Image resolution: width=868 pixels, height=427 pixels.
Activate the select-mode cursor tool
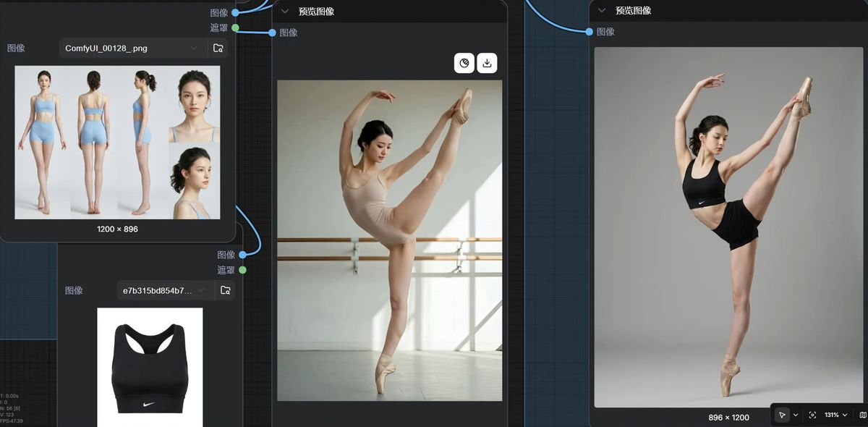coord(782,415)
